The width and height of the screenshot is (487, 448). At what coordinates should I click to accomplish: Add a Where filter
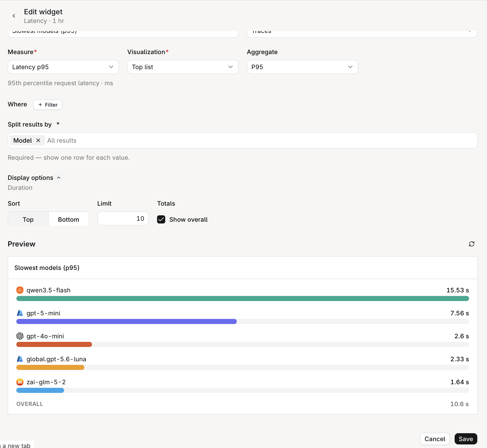point(48,105)
